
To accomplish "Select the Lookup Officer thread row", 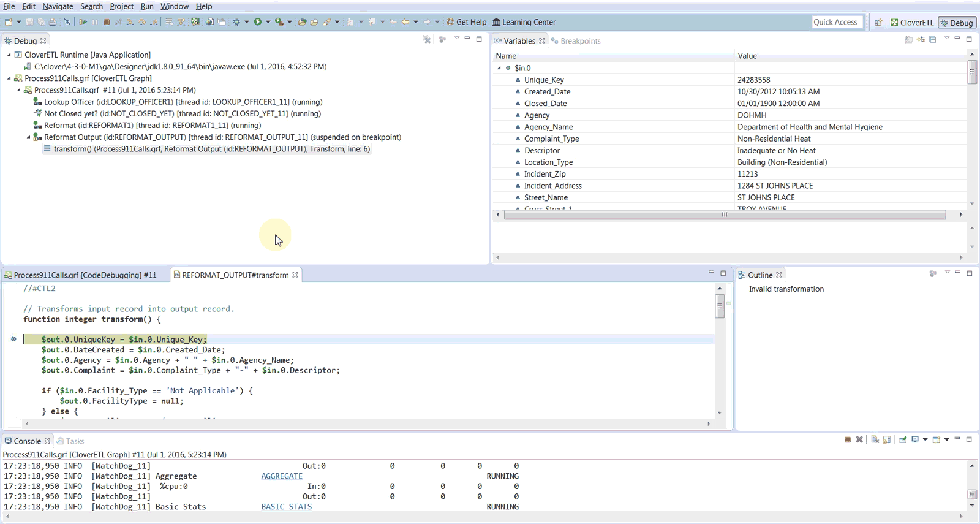I will coord(178,102).
